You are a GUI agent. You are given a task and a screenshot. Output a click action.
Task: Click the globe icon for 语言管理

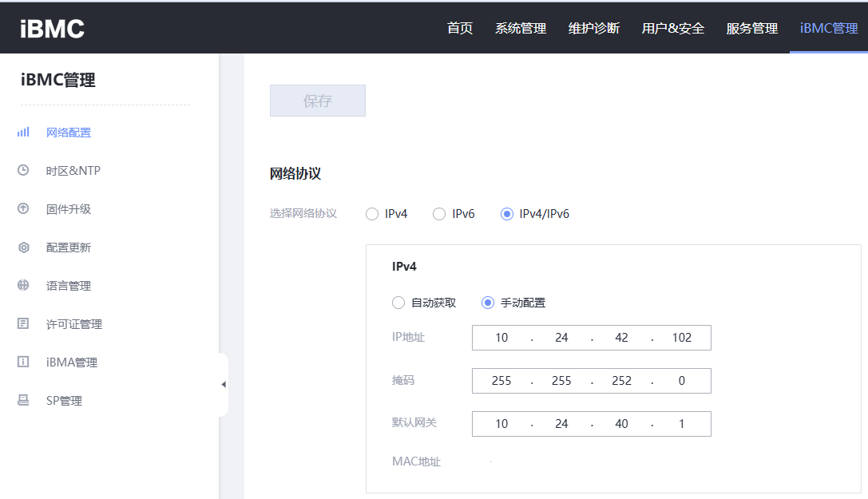(23, 285)
